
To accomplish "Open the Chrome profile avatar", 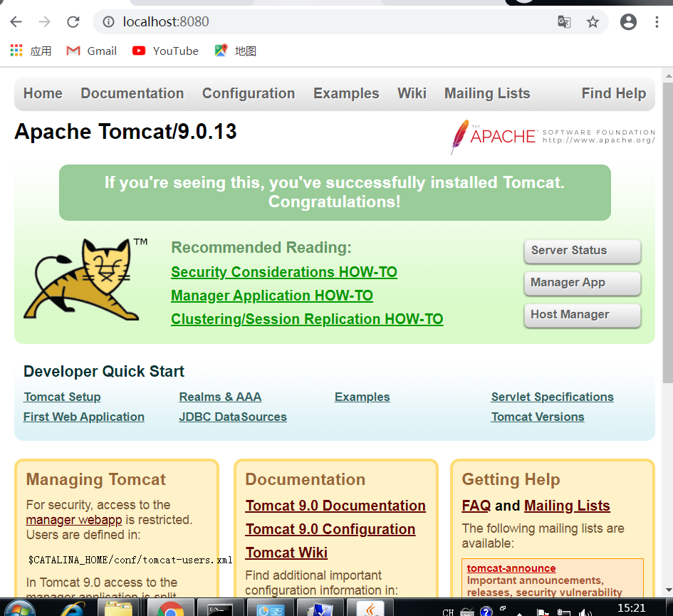I will coord(628,22).
